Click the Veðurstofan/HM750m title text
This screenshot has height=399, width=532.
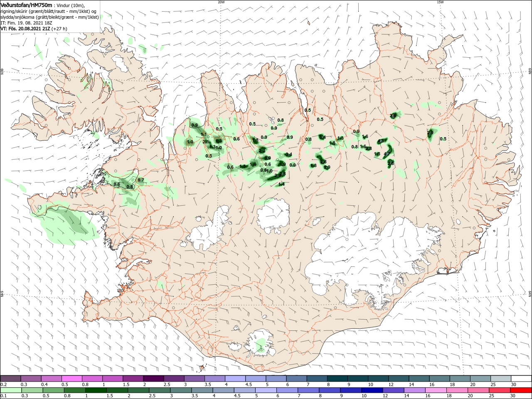[26, 5]
